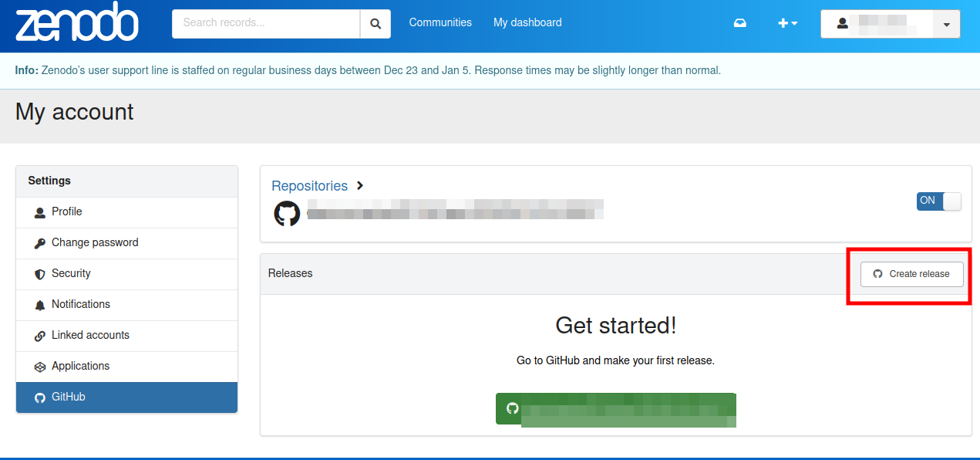Open Profile settings
The width and height of the screenshot is (980, 460).
[126, 212]
